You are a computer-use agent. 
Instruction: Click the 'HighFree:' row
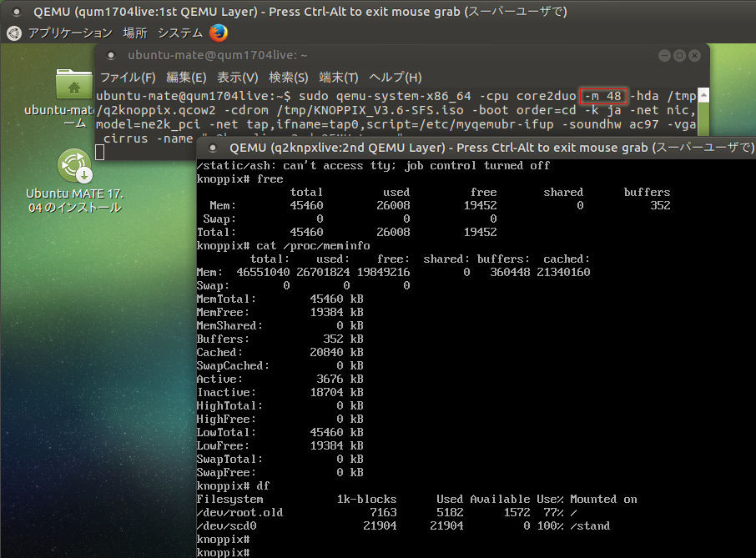[280, 420]
